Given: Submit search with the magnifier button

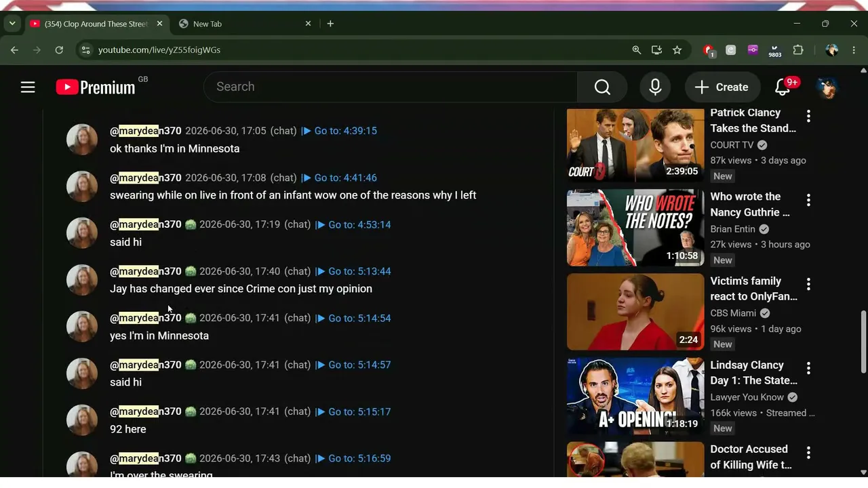Looking at the screenshot, I should coord(602,87).
